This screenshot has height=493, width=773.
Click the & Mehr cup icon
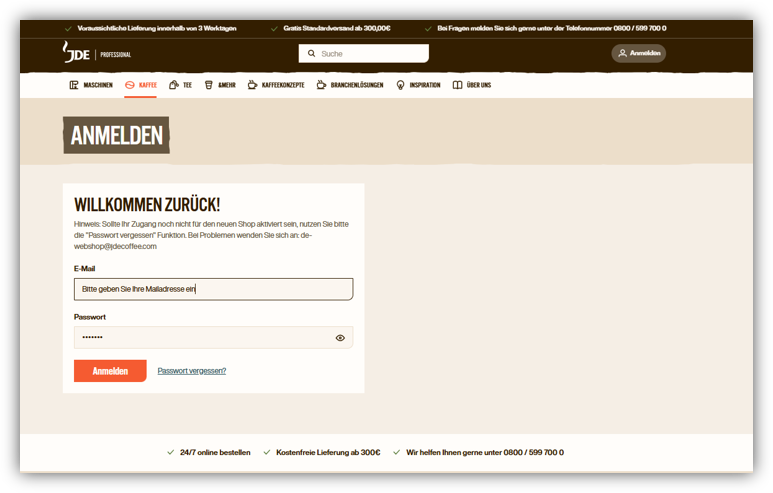click(x=209, y=85)
